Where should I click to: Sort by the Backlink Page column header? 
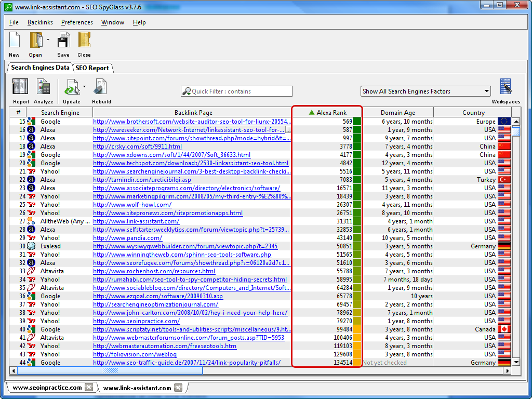tap(193, 113)
